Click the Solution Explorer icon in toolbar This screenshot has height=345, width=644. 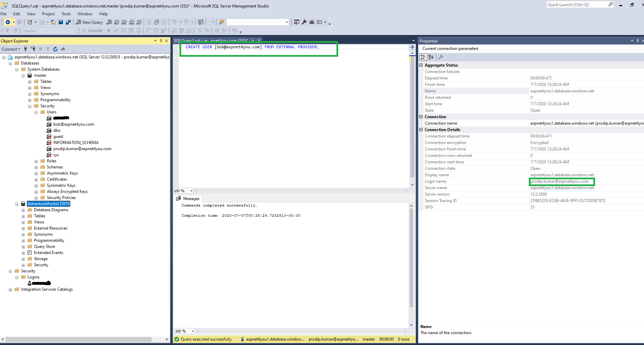tap(297, 22)
